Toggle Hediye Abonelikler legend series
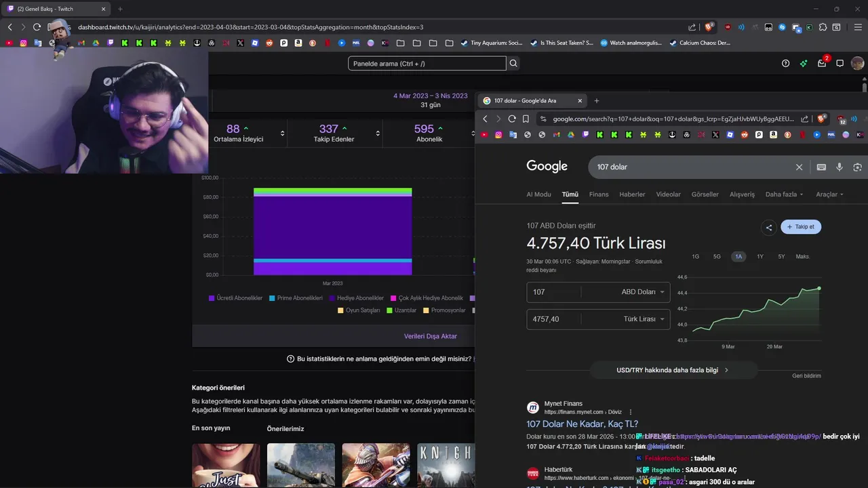This screenshot has width=868, height=488. click(356, 298)
